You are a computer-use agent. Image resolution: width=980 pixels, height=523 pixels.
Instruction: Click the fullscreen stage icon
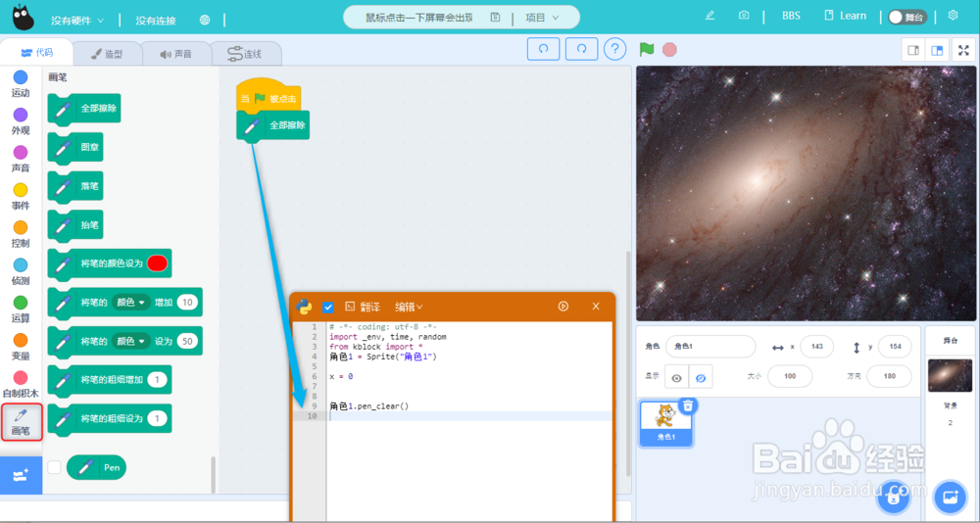[x=963, y=51]
